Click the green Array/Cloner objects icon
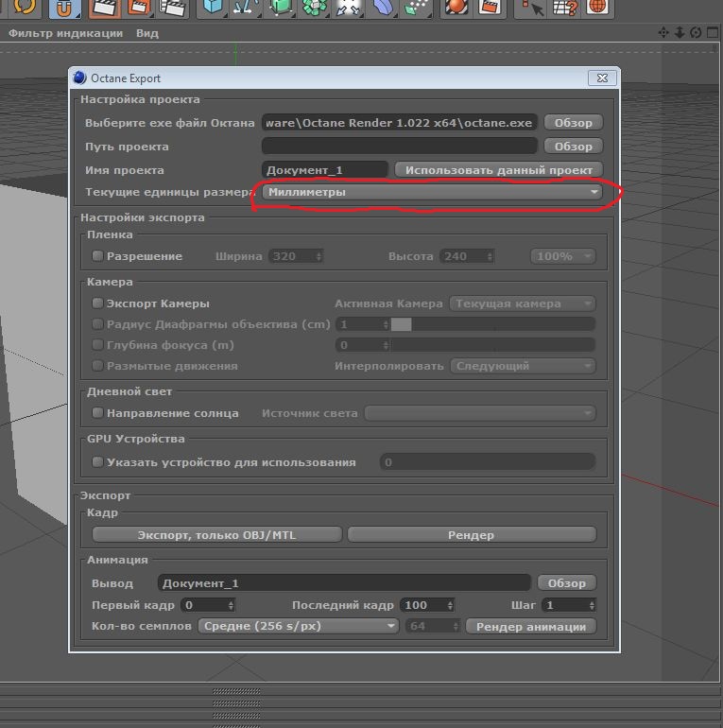Image resolution: width=723 pixels, height=728 pixels. 315,8
